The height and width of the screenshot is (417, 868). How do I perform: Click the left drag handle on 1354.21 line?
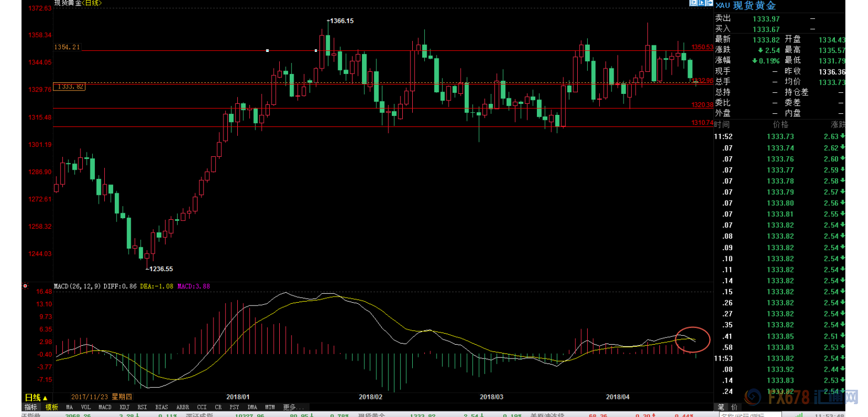pos(268,51)
